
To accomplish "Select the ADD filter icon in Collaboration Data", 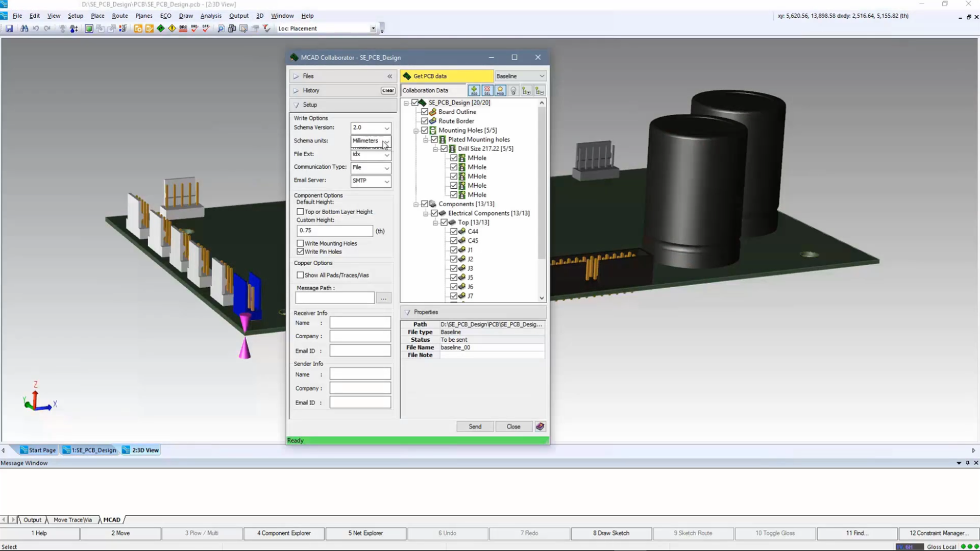I will [x=474, y=90].
